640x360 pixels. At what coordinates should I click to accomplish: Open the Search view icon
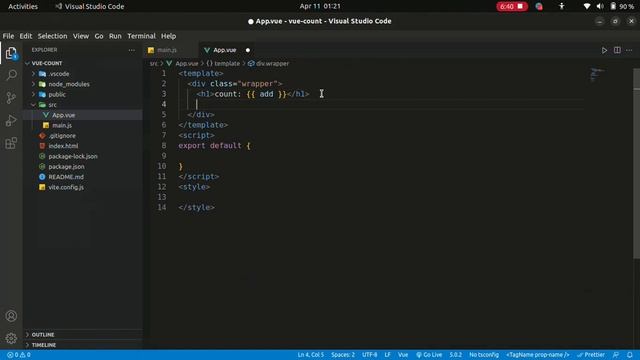coord(11,75)
